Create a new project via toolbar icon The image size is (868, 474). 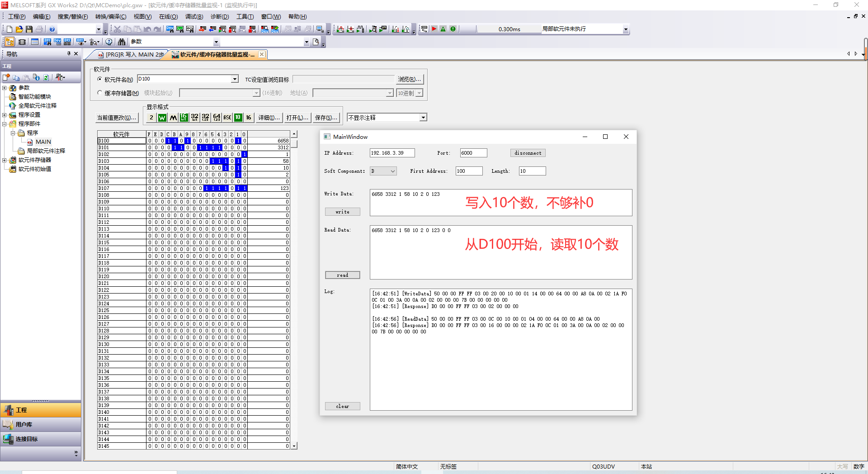point(9,29)
